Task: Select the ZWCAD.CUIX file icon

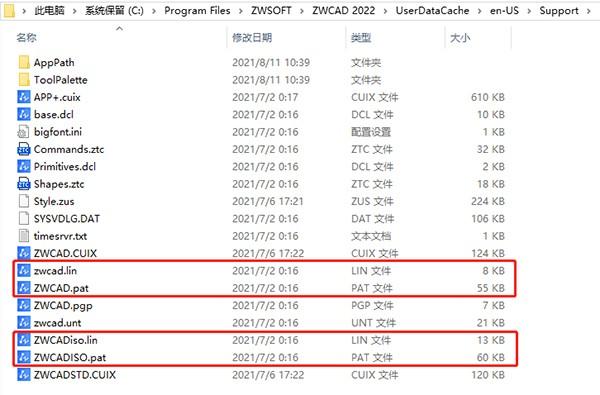Action: tap(24, 253)
